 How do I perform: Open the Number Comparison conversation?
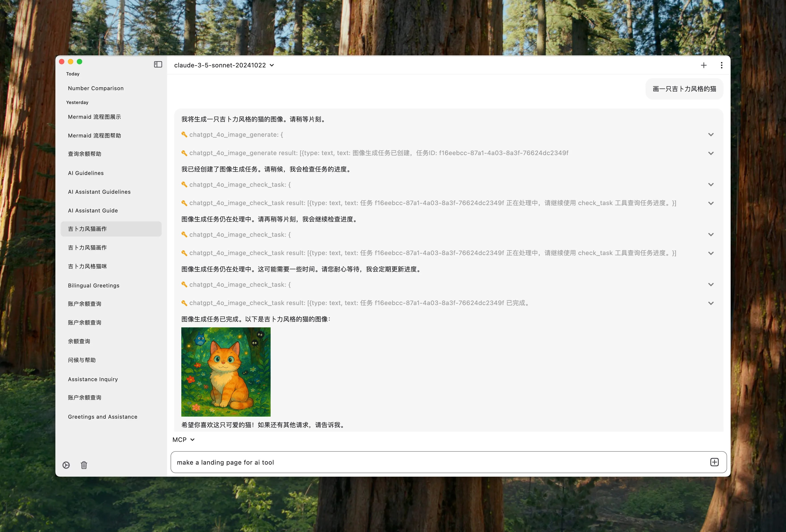[x=96, y=88]
